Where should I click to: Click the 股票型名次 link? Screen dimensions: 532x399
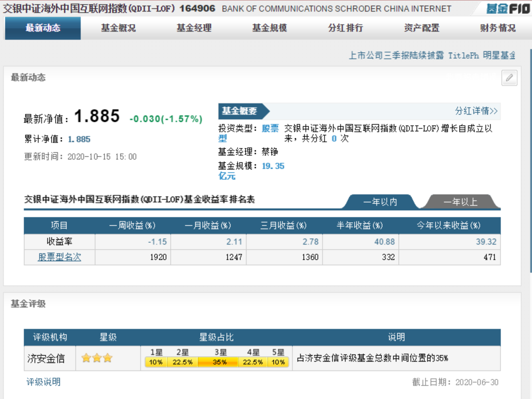click(59, 257)
